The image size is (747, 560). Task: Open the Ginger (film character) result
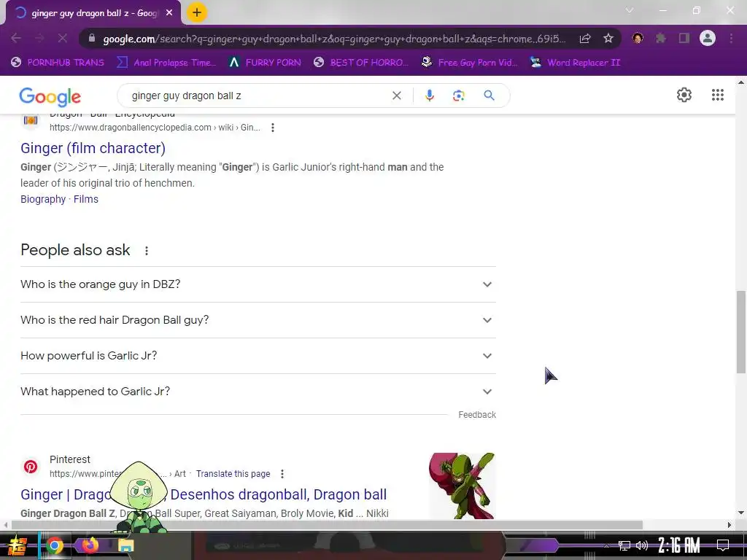click(93, 148)
